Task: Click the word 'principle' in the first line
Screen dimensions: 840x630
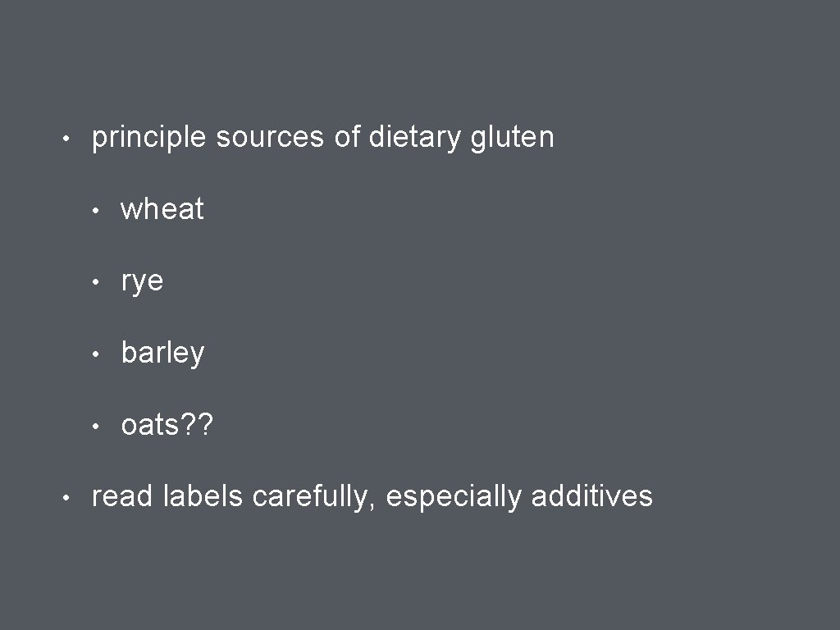Action: point(149,138)
